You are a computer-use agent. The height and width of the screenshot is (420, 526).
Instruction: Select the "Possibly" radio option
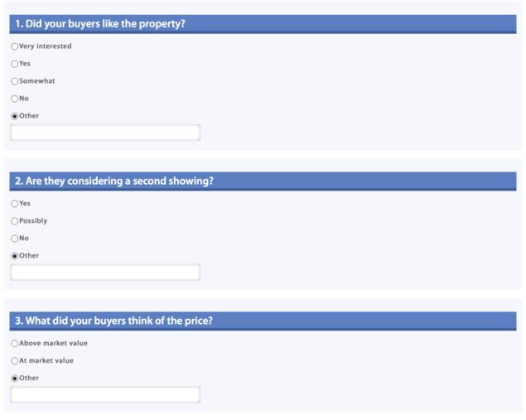point(14,221)
